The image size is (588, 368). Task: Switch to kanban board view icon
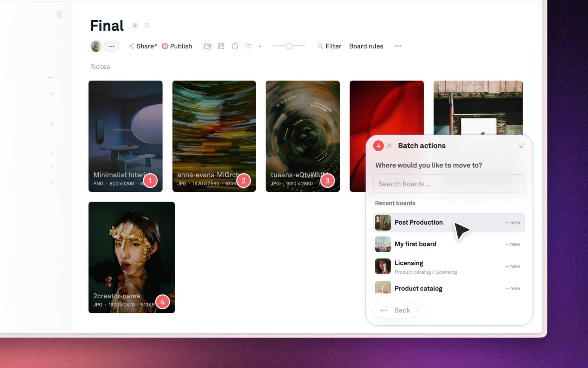pyautogui.click(x=221, y=46)
